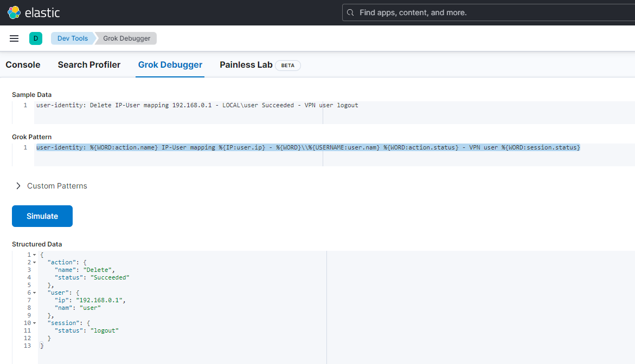The image size is (635, 364).
Task: Click the search magnifier icon
Action: point(350,12)
